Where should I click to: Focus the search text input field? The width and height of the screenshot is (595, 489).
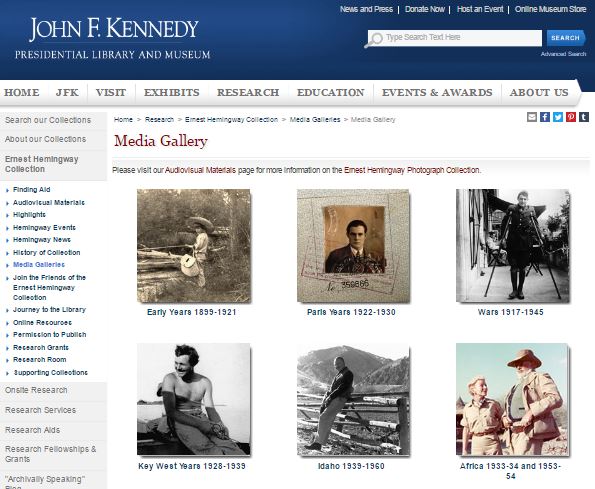[455, 38]
